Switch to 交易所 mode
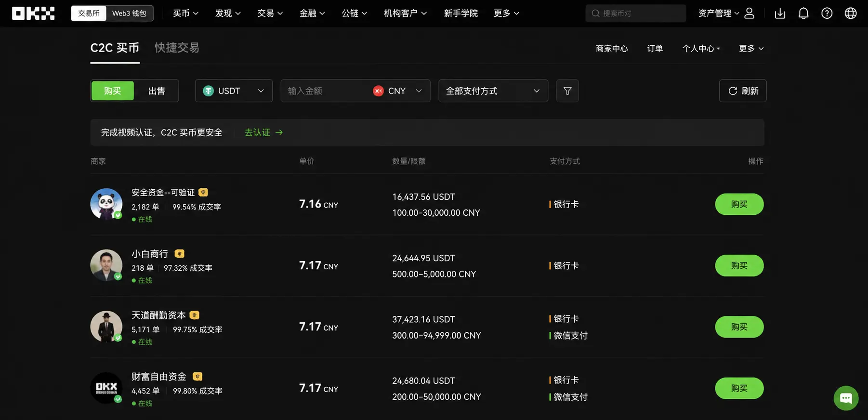The image size is (868, 420). pyautogui.click(x=89, y=13)
